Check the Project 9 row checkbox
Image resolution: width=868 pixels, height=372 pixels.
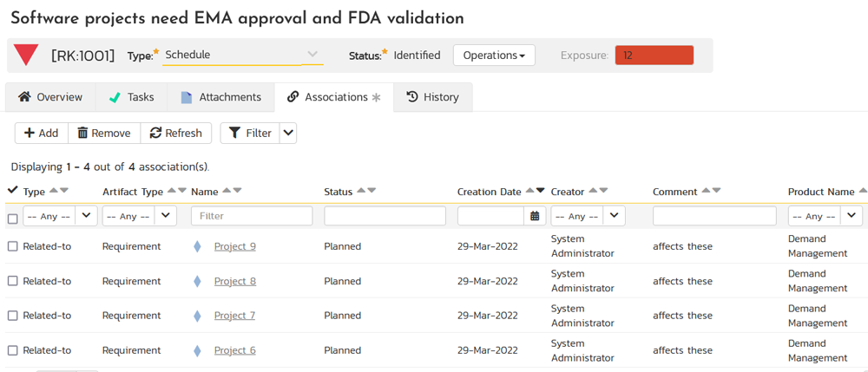[x=12, y=246]
